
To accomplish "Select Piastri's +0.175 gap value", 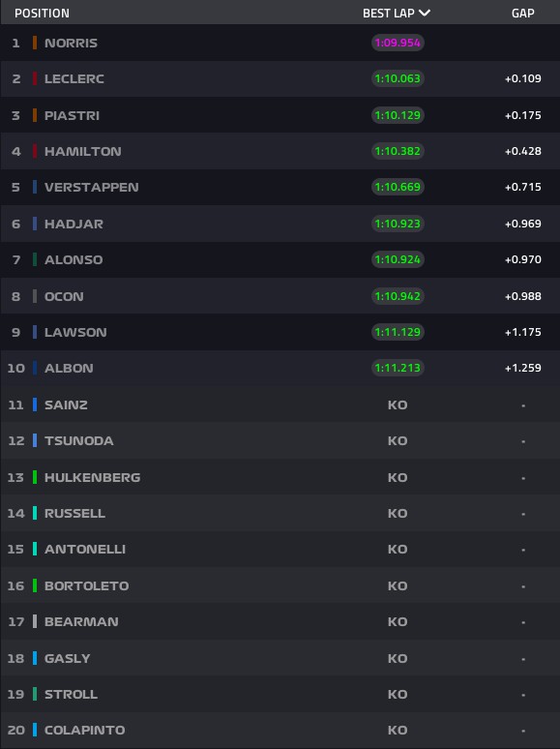I will tap(522, 115).
